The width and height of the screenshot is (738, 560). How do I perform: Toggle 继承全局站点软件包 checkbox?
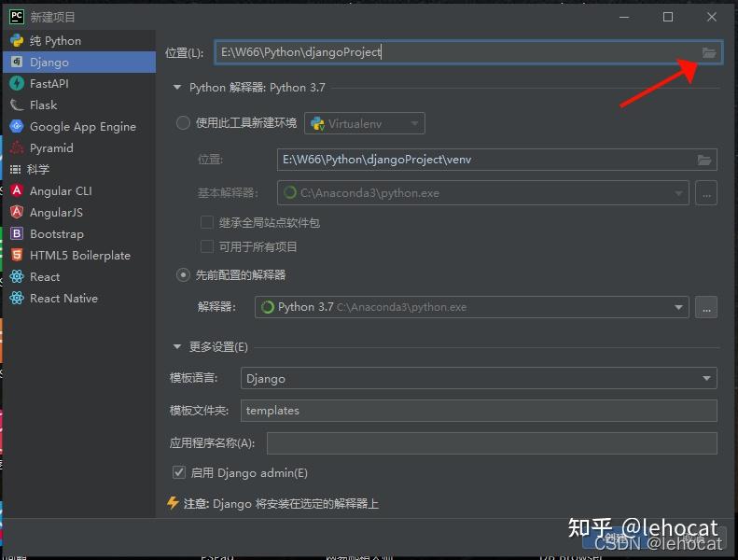(x=206, y=222)
